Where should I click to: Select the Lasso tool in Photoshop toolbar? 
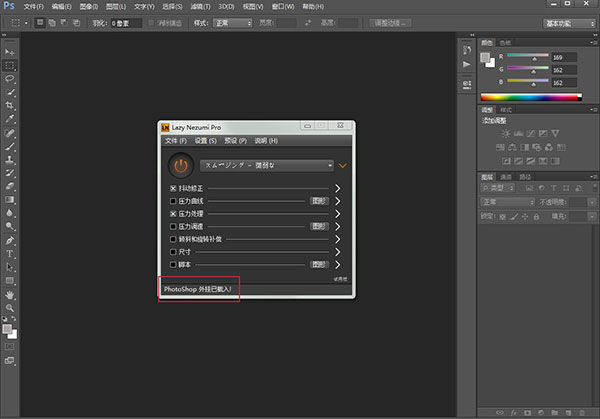click(10, 77)
